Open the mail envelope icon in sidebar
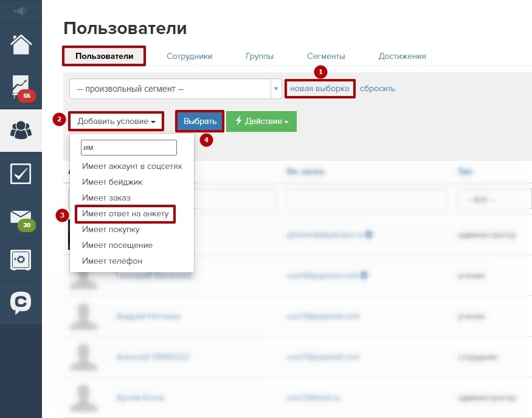Image resolution: width=532 pixels, height=418 pixels. tap(21, 217)
